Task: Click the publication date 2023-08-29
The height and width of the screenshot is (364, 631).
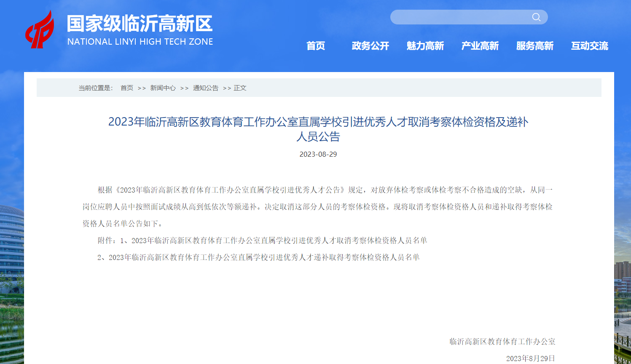Action: tap(318, 154)
